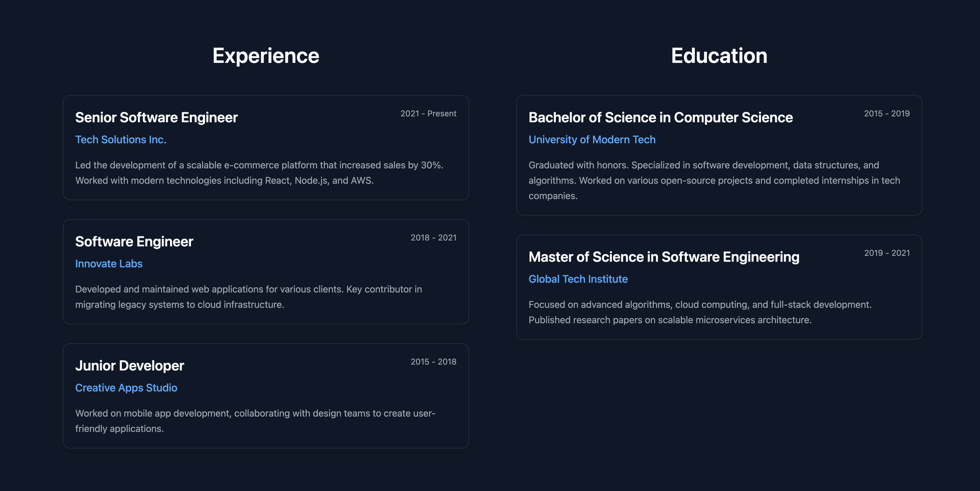Click the Experience section heading
The width and height of the screenshot is (980, 491).
[x=265, y=56]
